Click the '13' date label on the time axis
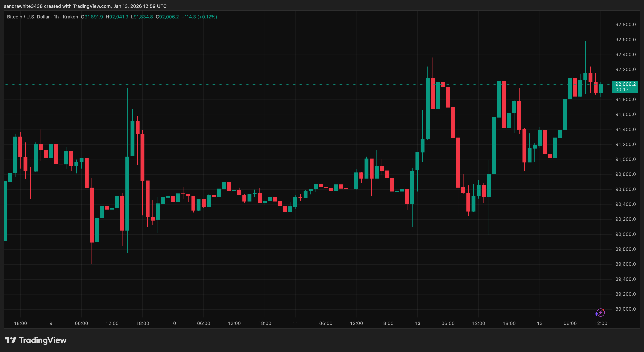This screenshot has height=352, width=644. [540, 323]
